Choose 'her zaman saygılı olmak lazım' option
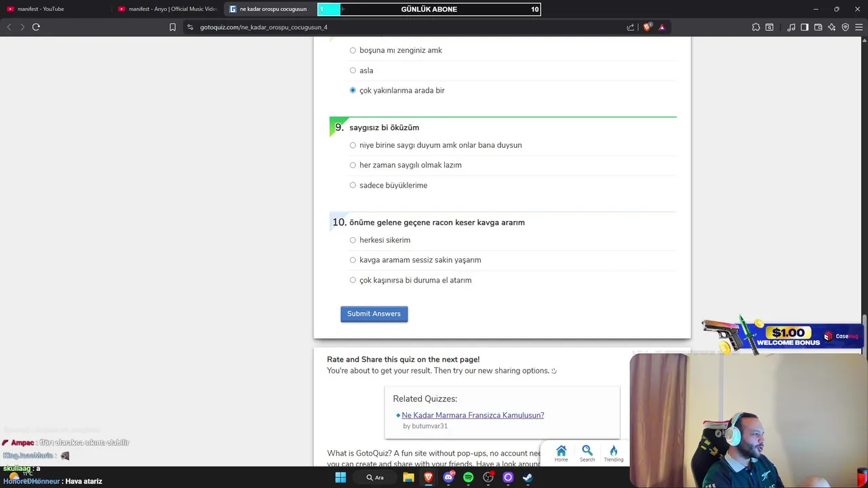This screenshot has width=868, height=488. click(x=353, y=165)
